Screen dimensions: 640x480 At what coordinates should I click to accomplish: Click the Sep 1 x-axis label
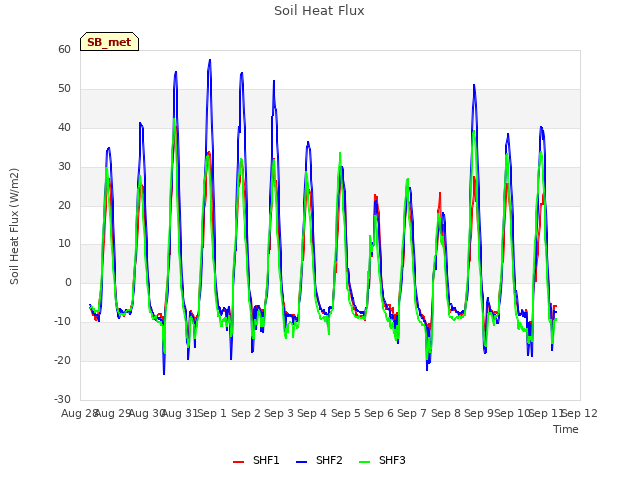pos(212,413)
